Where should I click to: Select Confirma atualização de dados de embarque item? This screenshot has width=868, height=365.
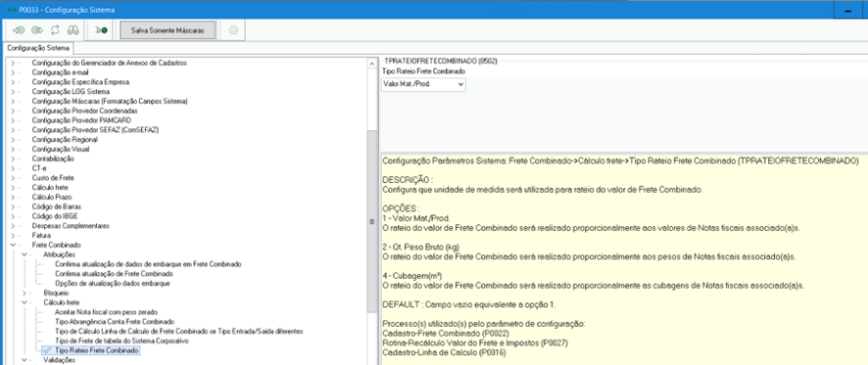(148, 264)
